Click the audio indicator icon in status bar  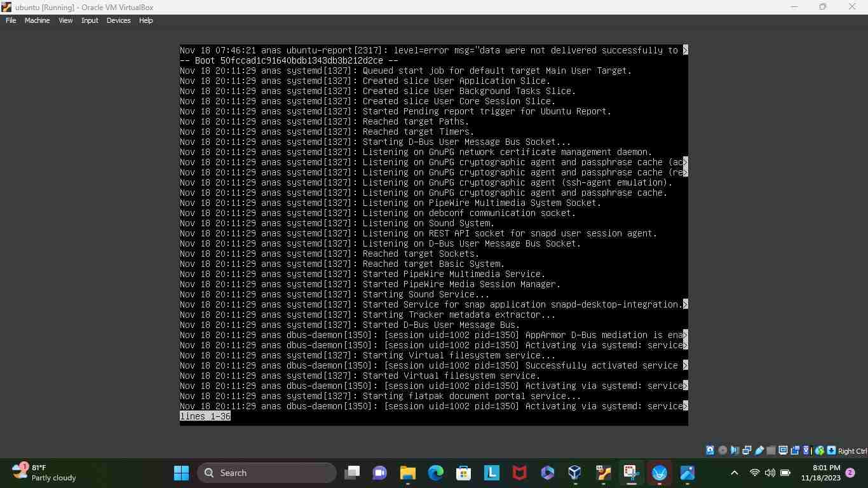click(735, 451)
